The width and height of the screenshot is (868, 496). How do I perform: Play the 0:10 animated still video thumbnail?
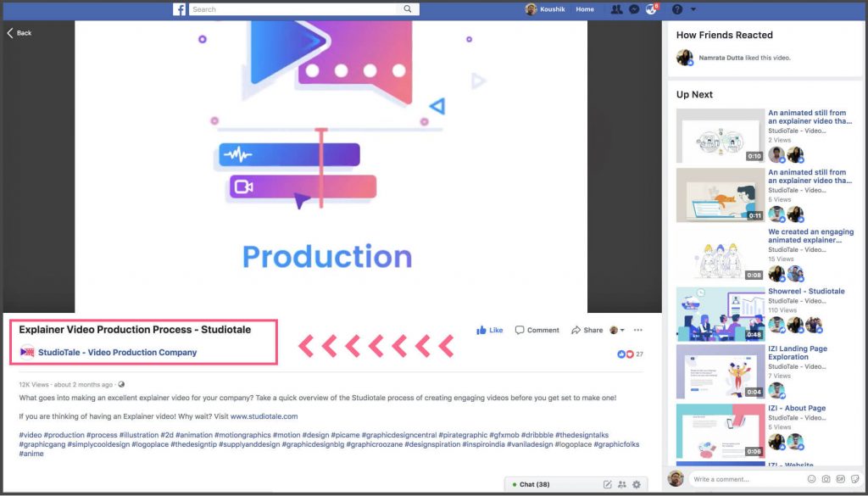click(721, 136)
